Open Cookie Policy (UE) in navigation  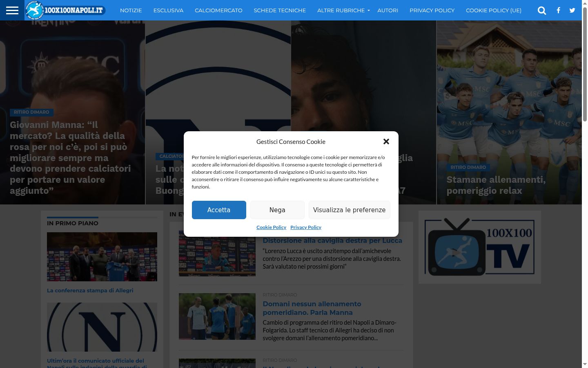(x=494, y=10)
